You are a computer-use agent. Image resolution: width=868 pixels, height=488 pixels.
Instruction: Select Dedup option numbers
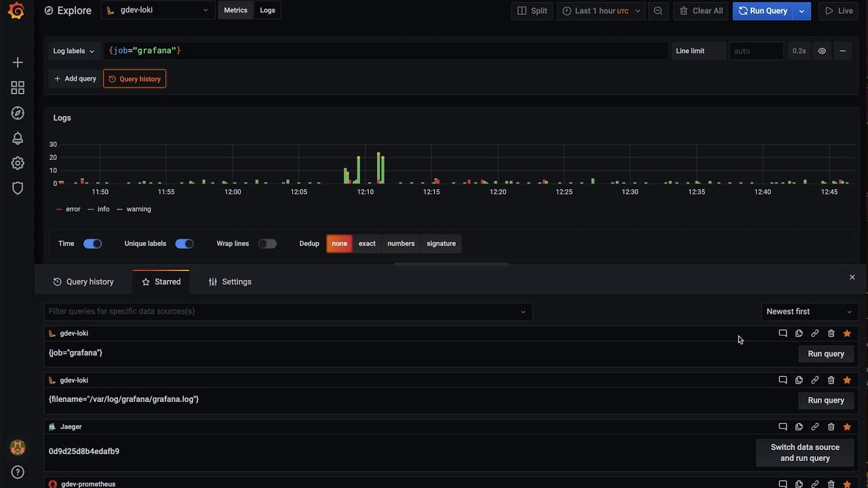(401, 243)
